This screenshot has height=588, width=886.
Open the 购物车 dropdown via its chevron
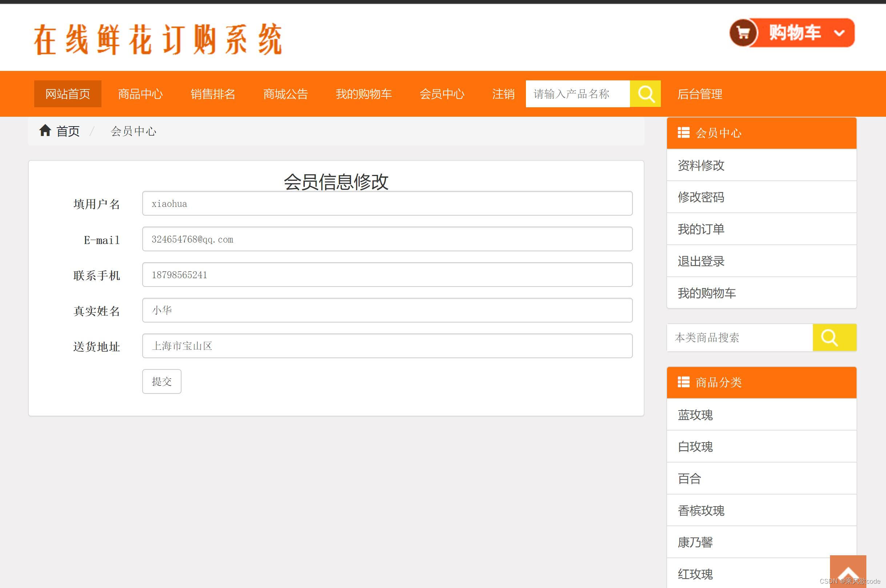tap(839, 33)
